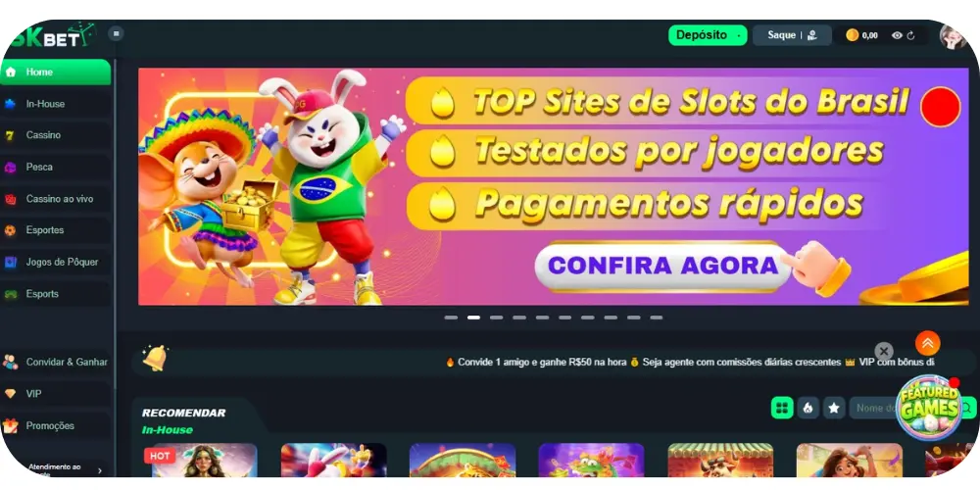
Task: Select the grid view filter icon
Action: click(782, 408)
